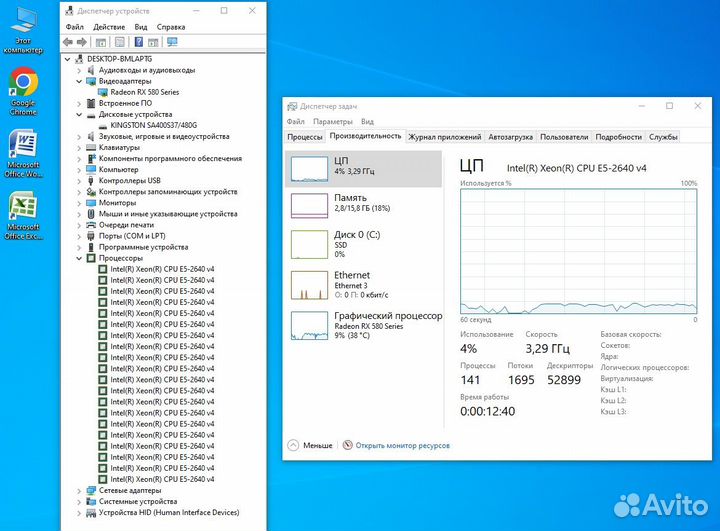Select the Диск 0 (C:) performance entry
Screen dimensions: 720x531
[x=363, y=244]
